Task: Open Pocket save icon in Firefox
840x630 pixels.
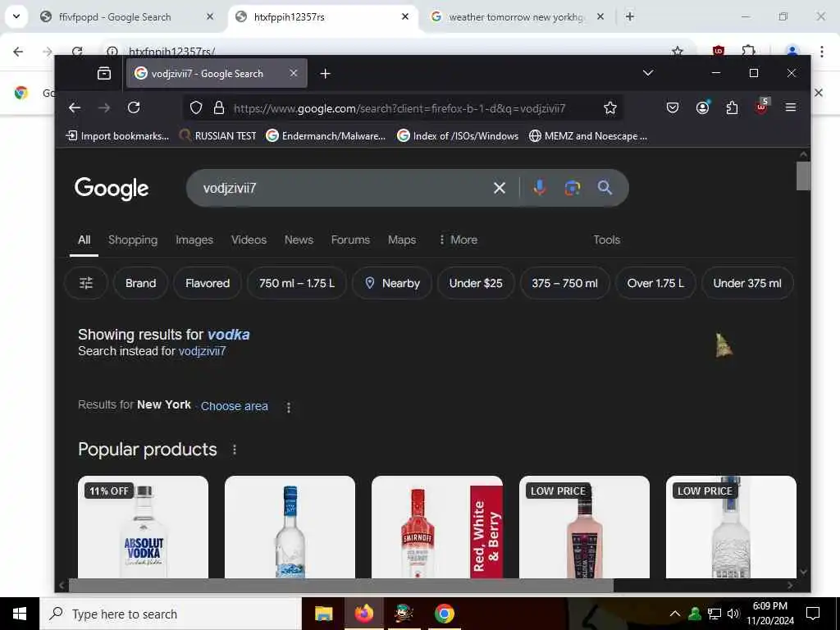Action: (673, 107)
